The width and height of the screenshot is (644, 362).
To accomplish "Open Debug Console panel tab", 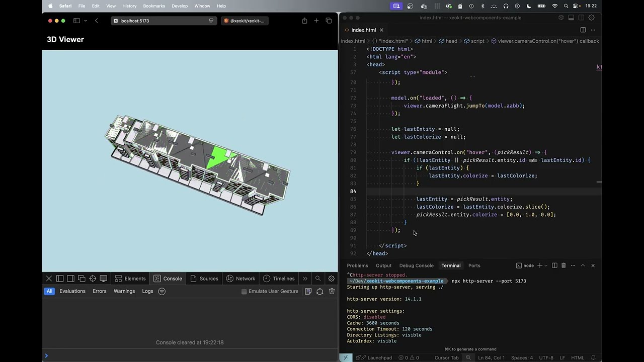I will point(416,265).
